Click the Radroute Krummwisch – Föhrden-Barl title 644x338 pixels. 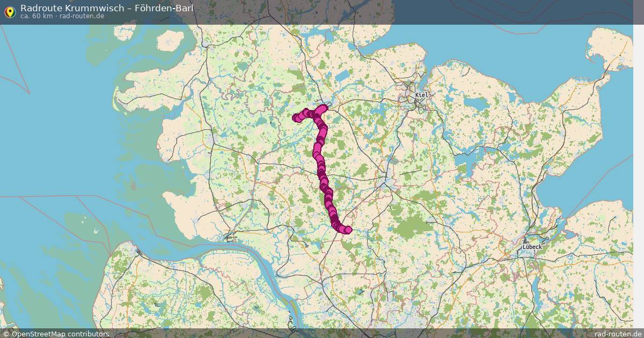pyautogui.click(x=107, y=8)
